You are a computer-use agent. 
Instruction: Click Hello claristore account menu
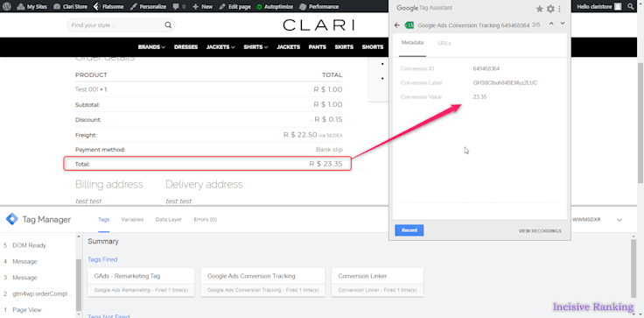click(x=598, y=7)
